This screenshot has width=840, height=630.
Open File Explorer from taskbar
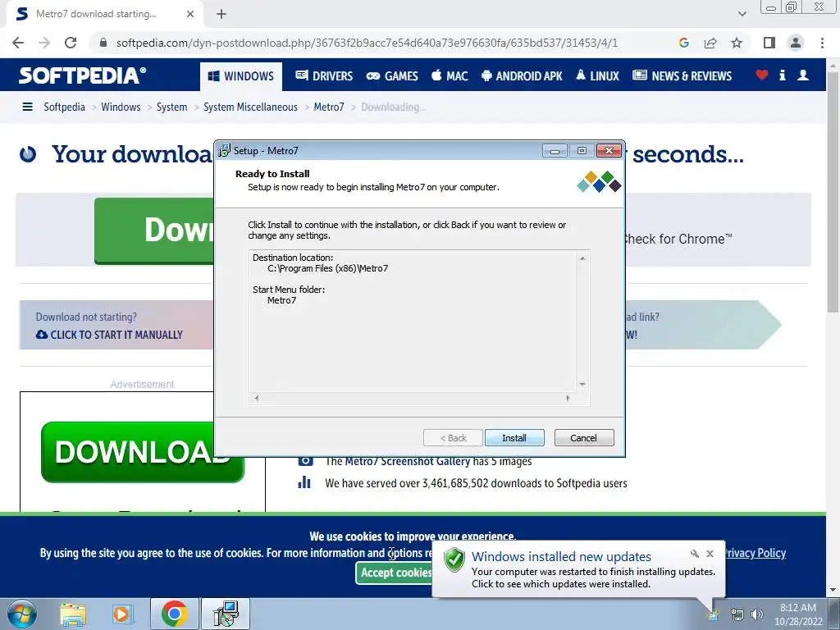coord(73,614)
